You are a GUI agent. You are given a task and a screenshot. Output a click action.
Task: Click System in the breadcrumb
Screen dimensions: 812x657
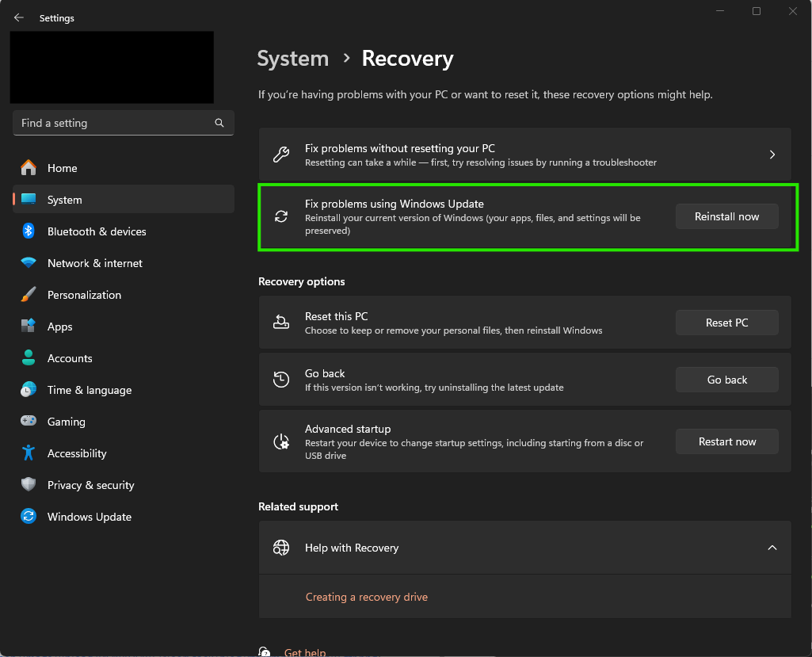point(293,59)
